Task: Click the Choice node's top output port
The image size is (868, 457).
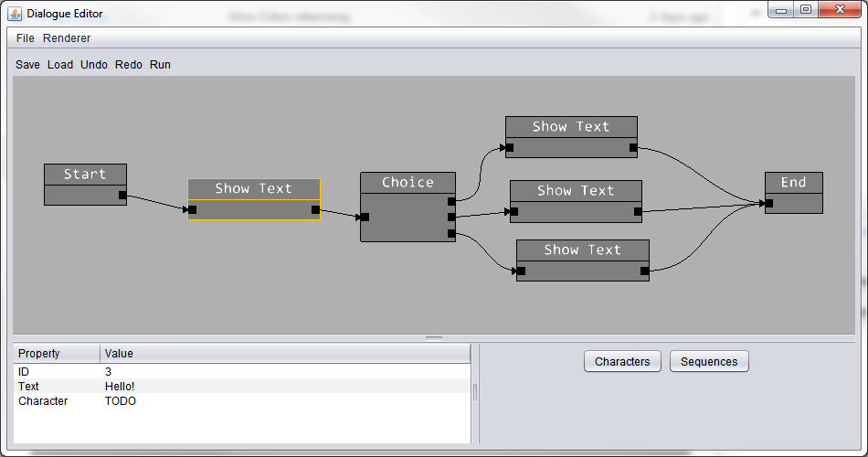Action: pyautogui.click(x=451, y=201)
